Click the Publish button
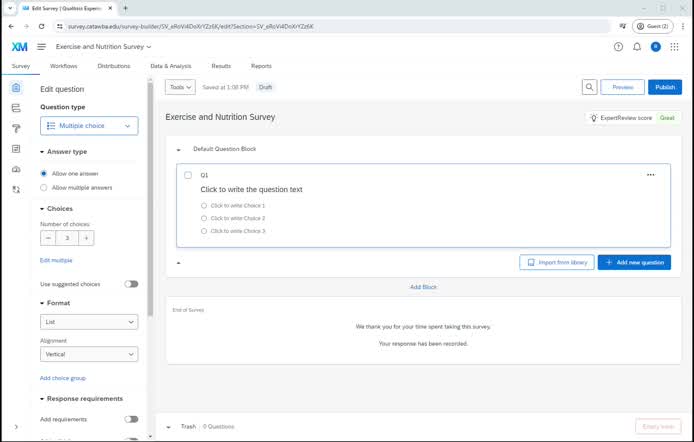The image size is (694, 442). coord(665,87)
